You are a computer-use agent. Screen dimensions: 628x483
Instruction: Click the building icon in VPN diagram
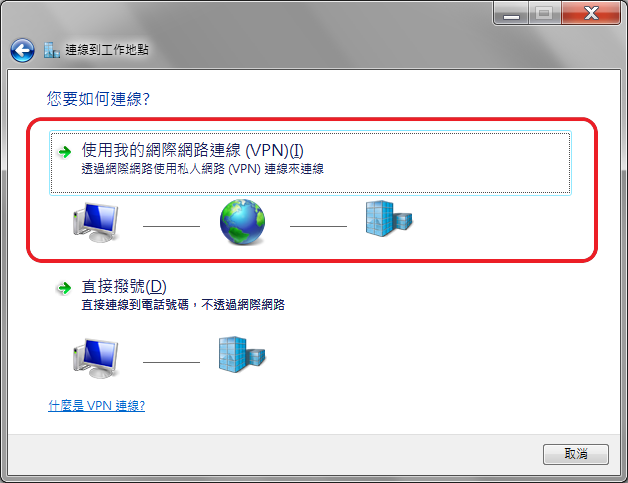pyautogui.click(x=388, y=219)
